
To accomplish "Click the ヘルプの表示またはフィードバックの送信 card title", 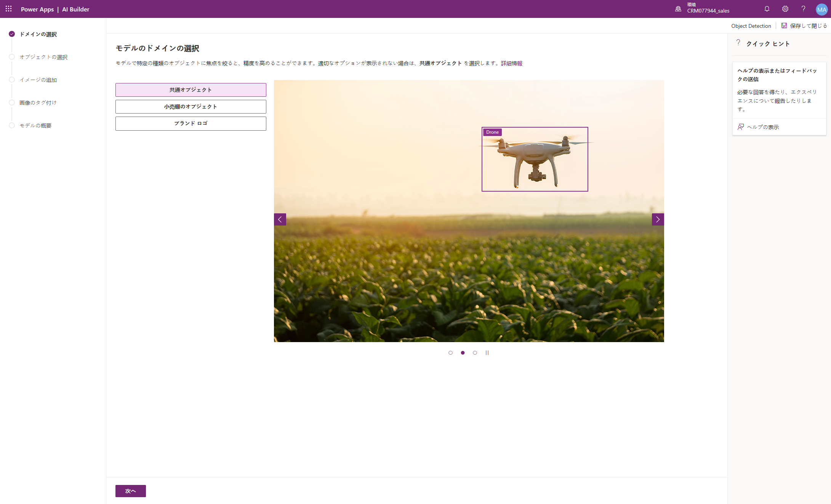I will tap(777, 75).
